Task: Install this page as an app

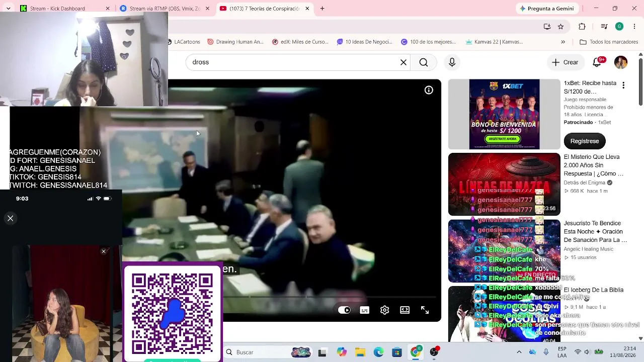Action: (x=547, y=27)
